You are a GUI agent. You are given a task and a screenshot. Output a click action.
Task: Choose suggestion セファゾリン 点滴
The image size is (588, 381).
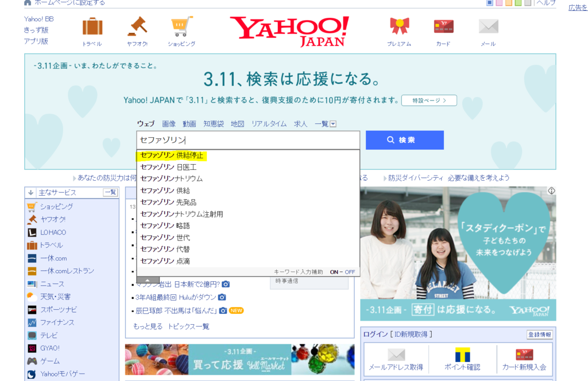248,261
